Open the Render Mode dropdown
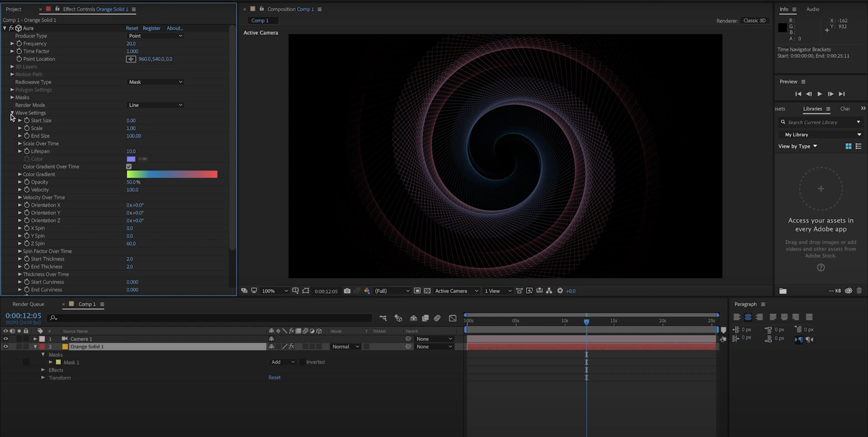 [x=155, y=105]
